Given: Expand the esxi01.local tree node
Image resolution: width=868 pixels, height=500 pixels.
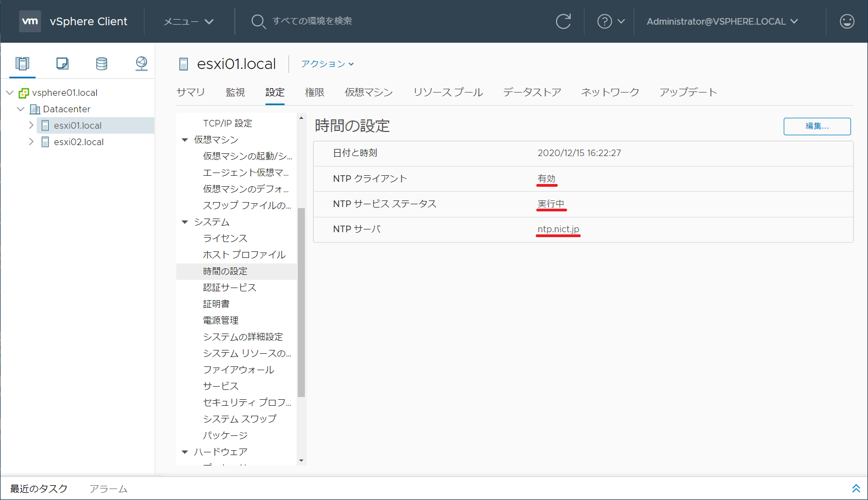Looking at the screenshot, I should [31, 125].
